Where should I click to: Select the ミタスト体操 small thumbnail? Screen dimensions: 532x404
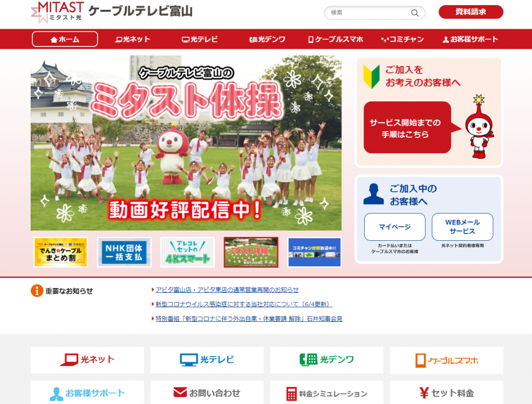click(251, 252)
